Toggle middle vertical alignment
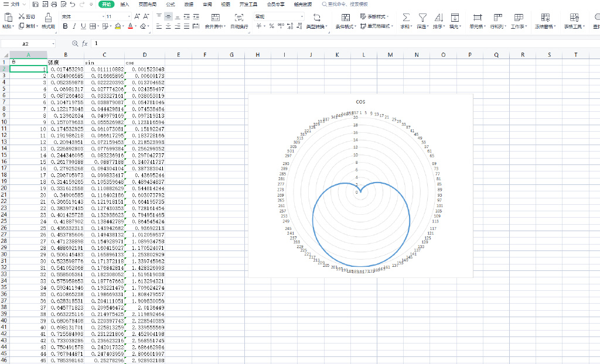 point(168,16)
